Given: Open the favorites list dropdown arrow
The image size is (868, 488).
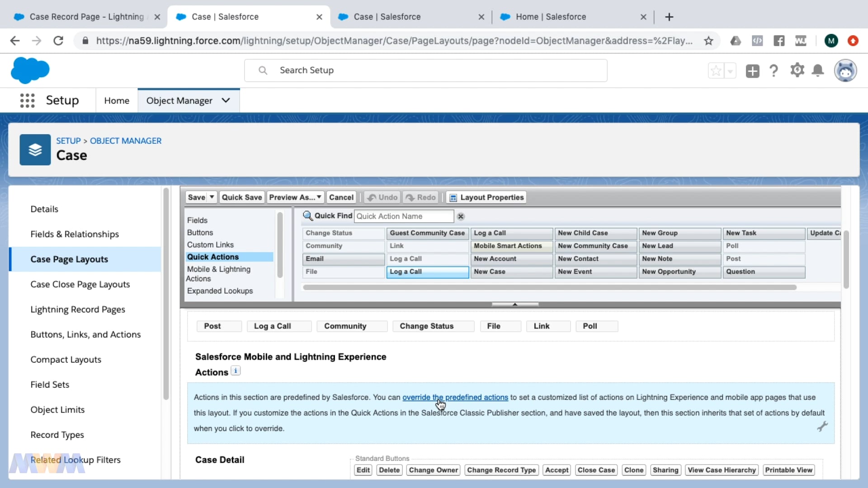Looking at the screenshot, I should [x=730, y=71].
